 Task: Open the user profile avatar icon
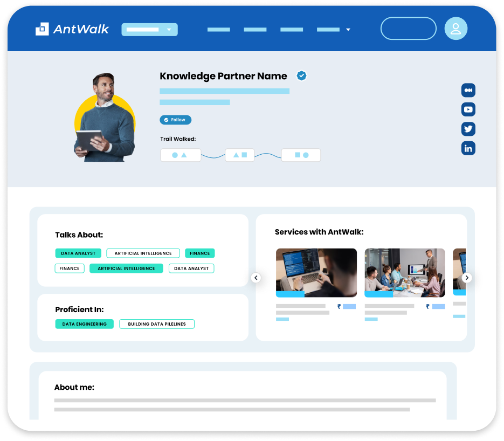pos(455,29)
